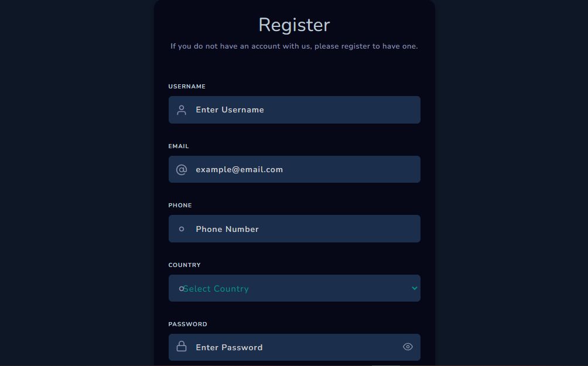Click the small circle icon beside Phone Number
The height and width of the screenshot is (366, 588).
(182, 229)
